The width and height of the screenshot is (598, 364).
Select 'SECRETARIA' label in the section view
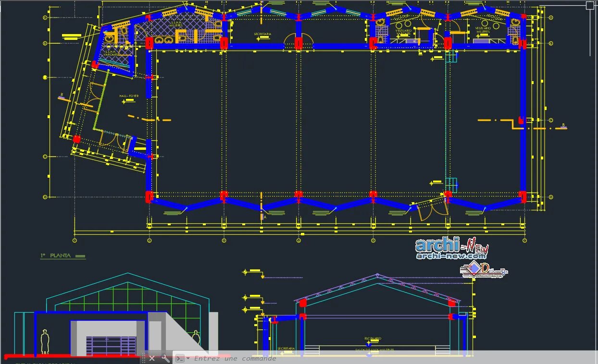[286, 348]
